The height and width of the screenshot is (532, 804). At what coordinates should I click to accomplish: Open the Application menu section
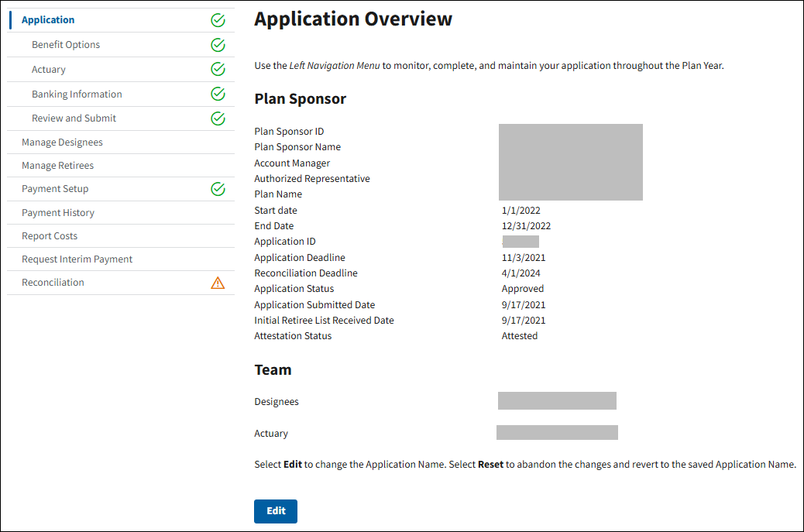pyautogui.click(x=48, y=20)
